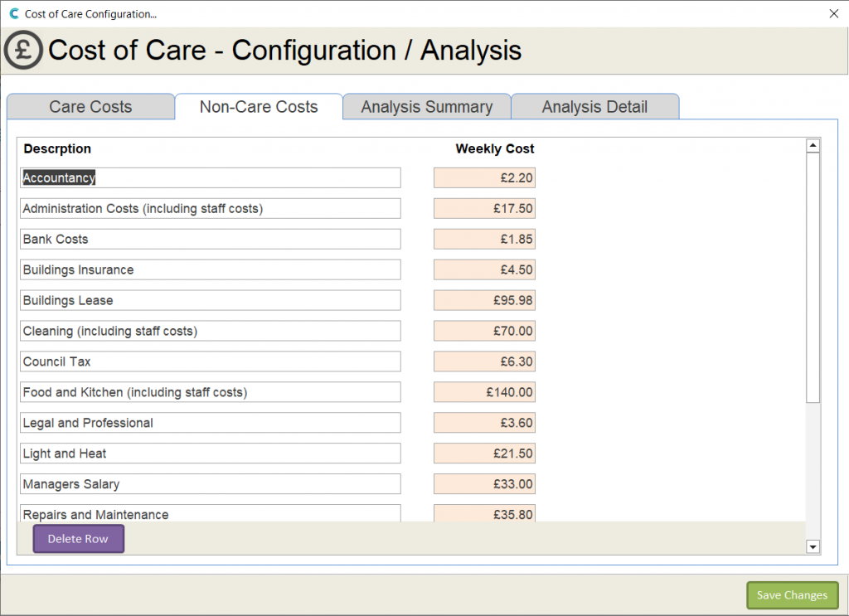Focus the Managers Salary weekly cost field

pos(484,484)
